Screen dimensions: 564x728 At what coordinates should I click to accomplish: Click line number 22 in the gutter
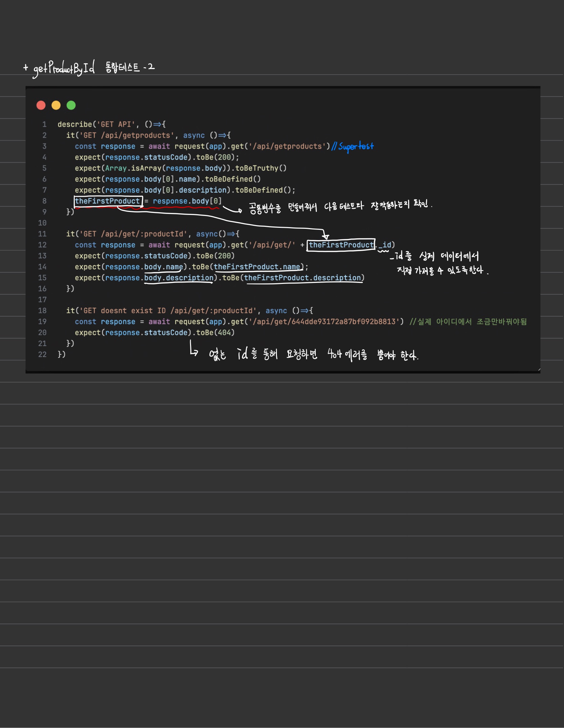(42, 355)
